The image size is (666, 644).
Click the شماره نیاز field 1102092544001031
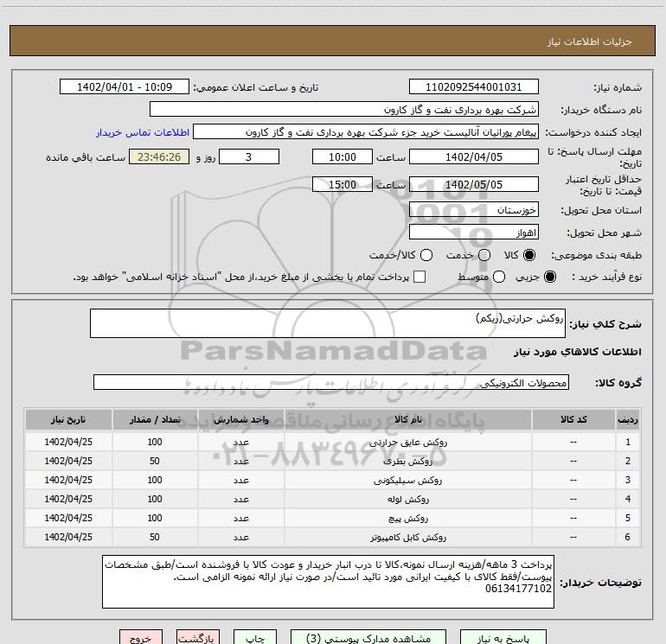click(474, 87)
